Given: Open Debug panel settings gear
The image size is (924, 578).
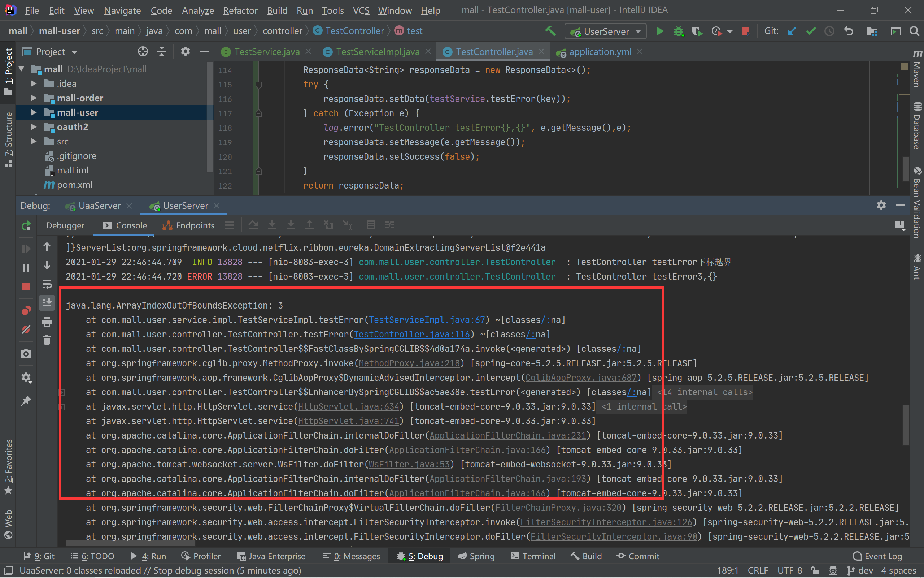Looking at the screenshot, I should coord(881,205).
